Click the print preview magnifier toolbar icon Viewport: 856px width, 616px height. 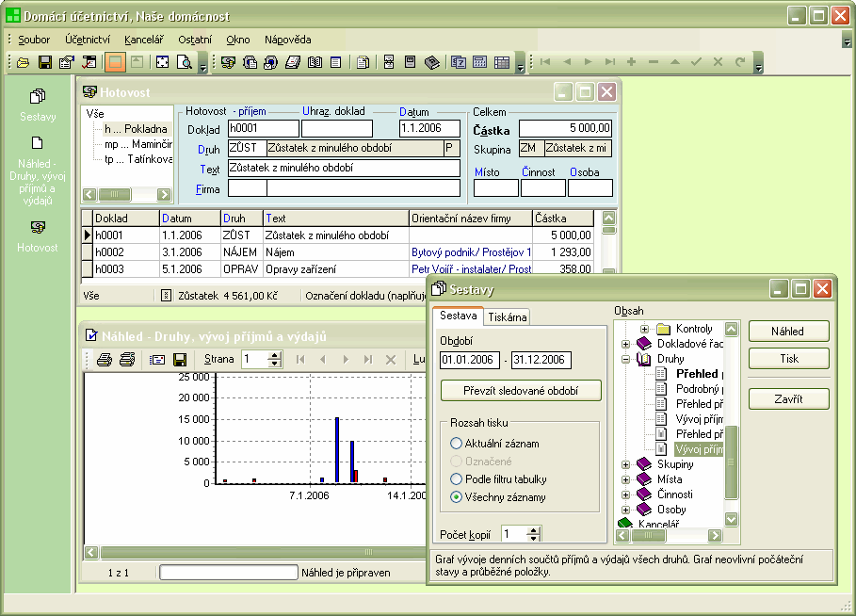pos(184,62)
